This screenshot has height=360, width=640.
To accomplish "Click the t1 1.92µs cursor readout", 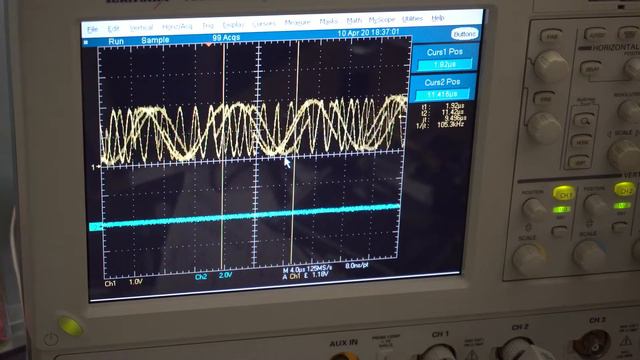I will coord(442,106).
